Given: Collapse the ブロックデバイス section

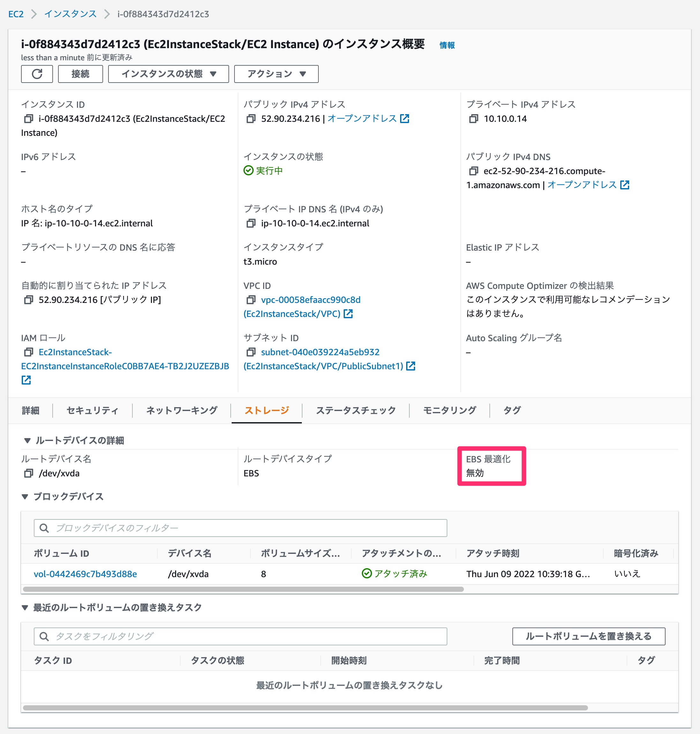Looking at the screenshot, I should 25,496.
